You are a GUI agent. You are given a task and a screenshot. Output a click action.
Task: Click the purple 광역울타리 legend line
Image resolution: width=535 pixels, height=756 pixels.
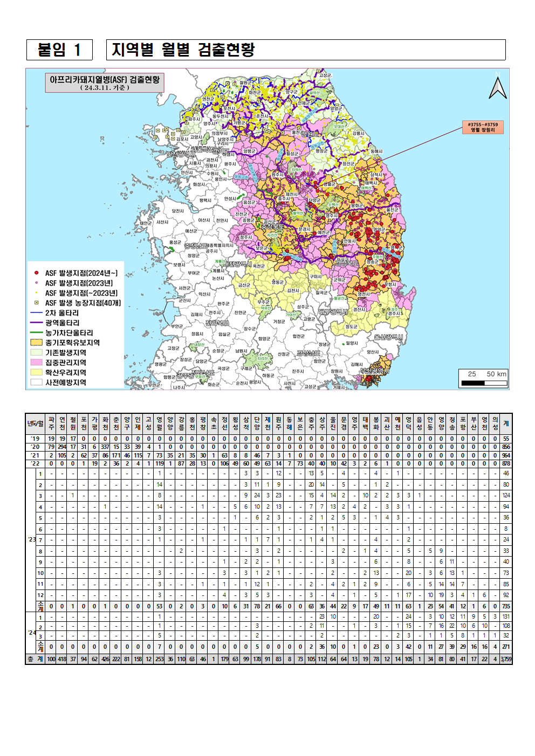36,323
